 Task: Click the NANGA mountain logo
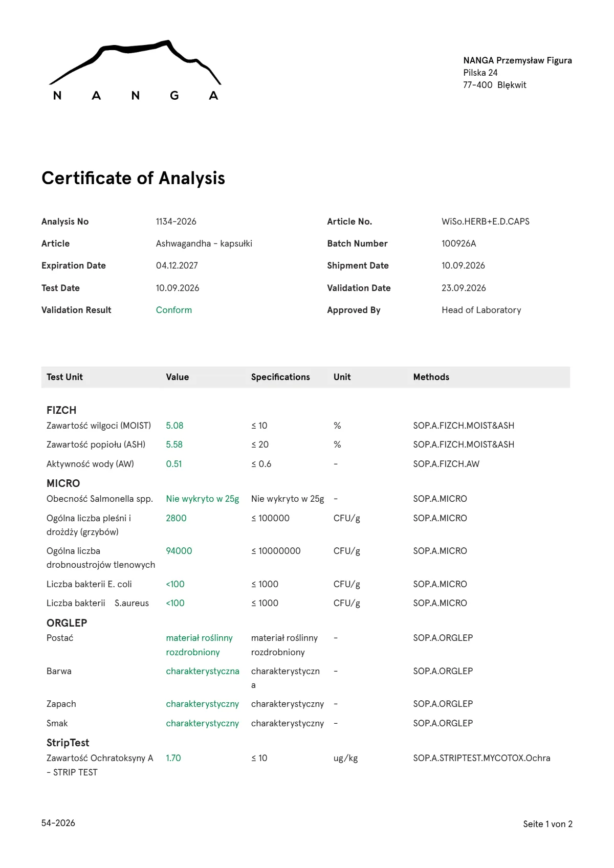(x=136, y=70)
